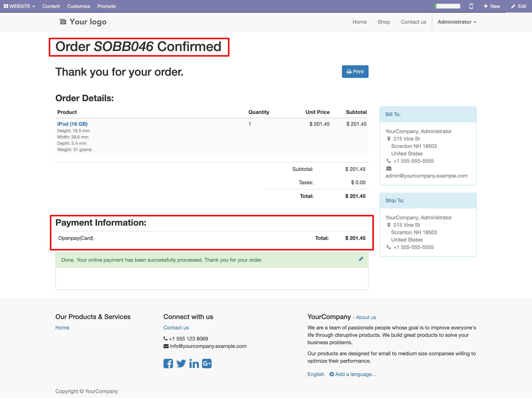
Task: Click the plus icon for Add a language
Action: pyautogui.click(x=331, y=374)
